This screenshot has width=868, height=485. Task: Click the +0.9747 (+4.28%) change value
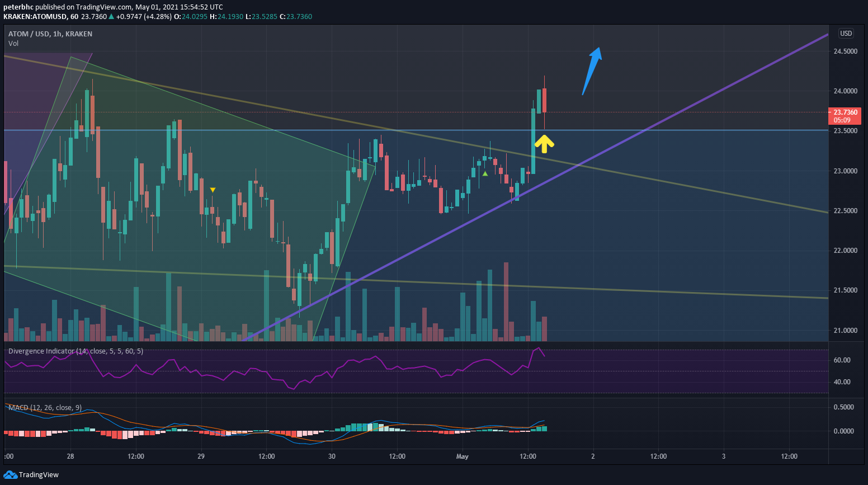[144, 17]
